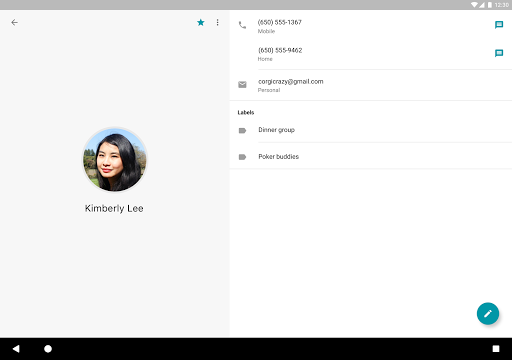This screenshot has height=360, width=512.
Task: Click the email envelope icon
Action: pyautogui.click(x=242, y=85)
